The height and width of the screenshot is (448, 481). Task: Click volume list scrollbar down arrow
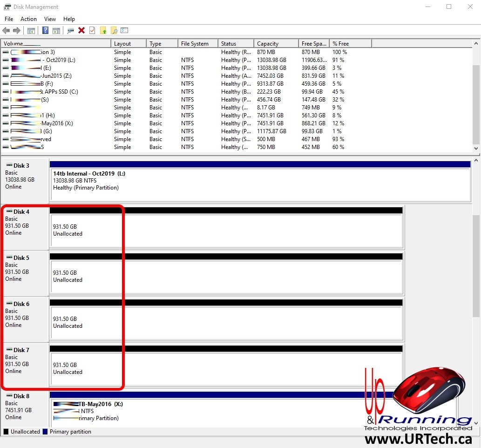tap(476, 148)
